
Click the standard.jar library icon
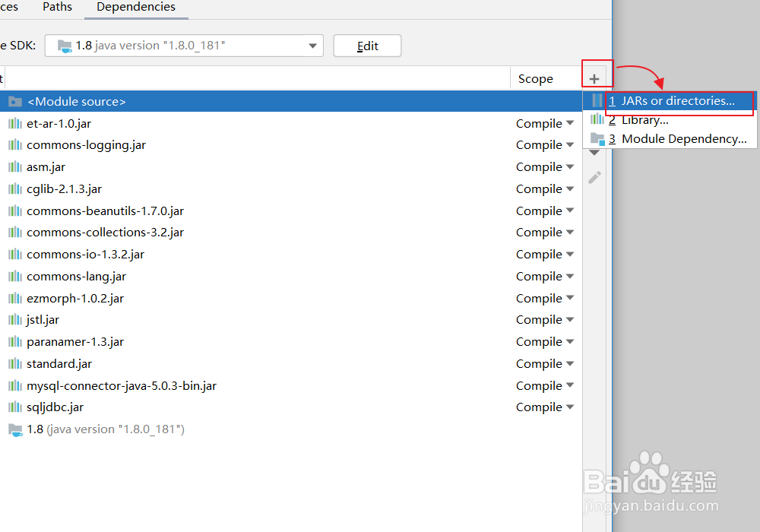(15, 363)
